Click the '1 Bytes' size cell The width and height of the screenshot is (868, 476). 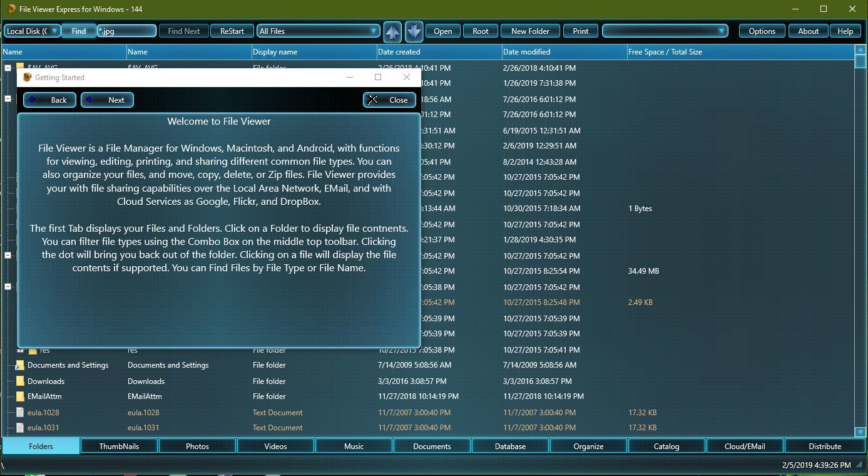coord(640,209)
